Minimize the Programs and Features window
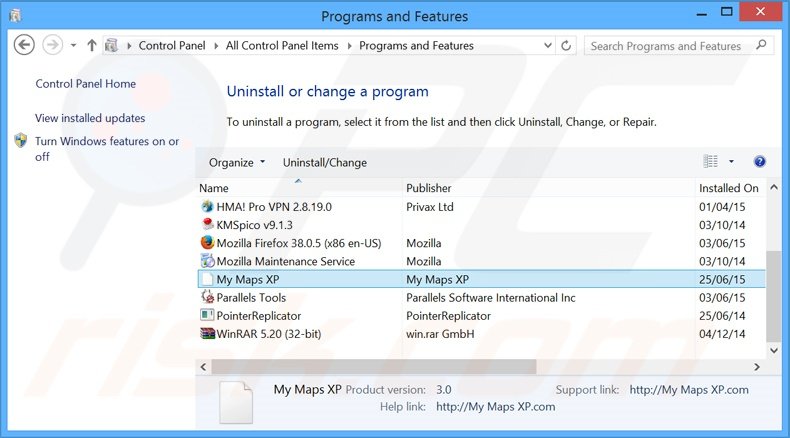This screenshot has width=790, height=438. (702, 12)
